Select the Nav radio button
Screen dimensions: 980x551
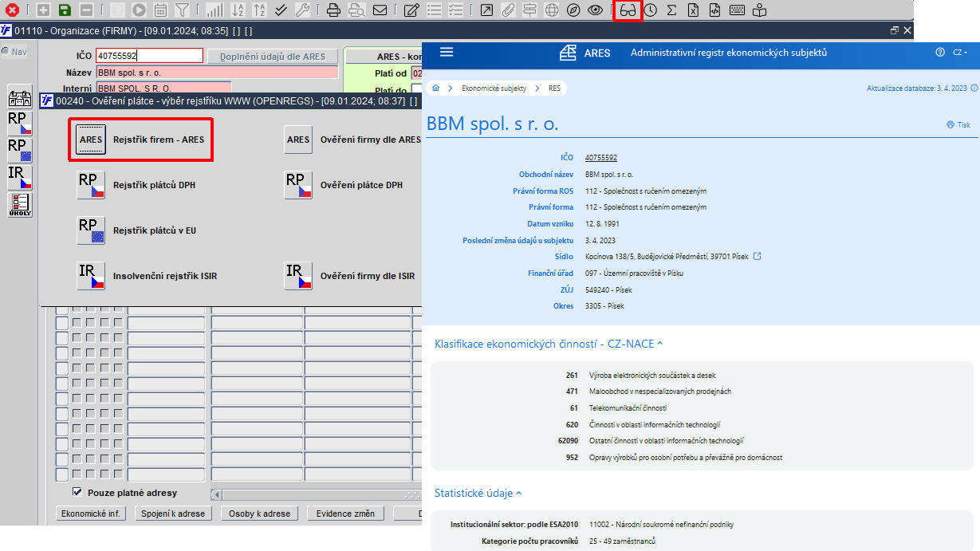[6, 52]
